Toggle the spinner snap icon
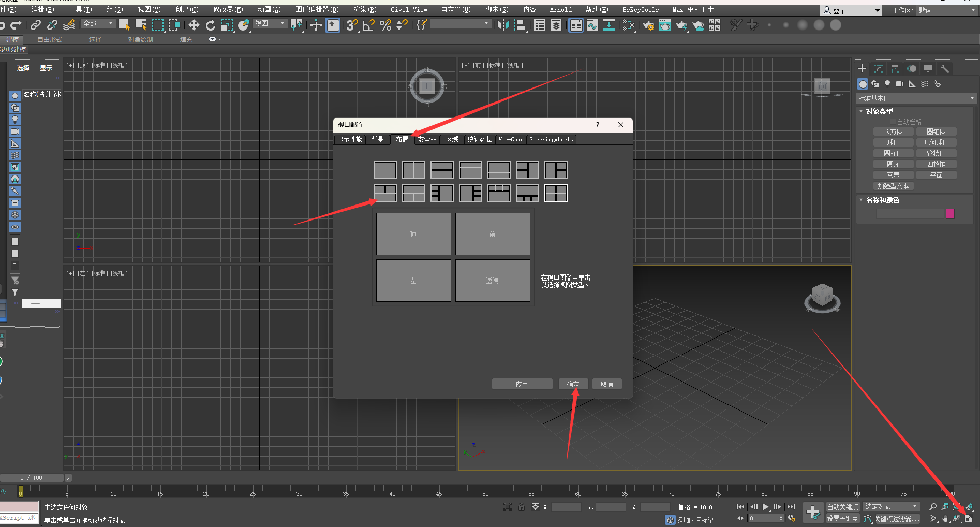 pos(402,25)
